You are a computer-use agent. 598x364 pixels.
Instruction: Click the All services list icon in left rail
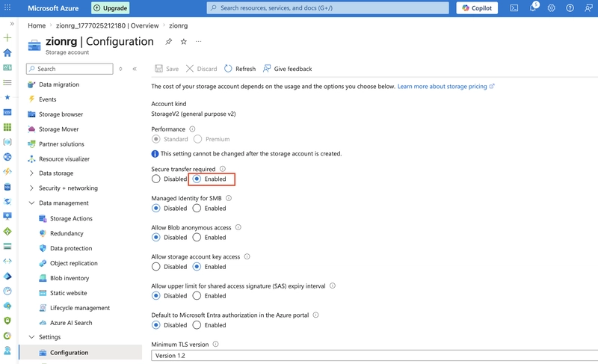tap(7, 82)
